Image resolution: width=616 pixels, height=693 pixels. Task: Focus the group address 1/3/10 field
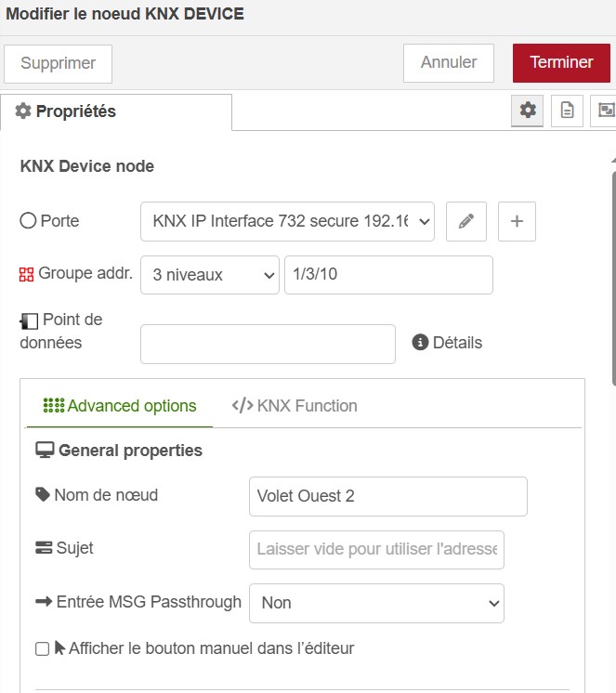point(388,275)
